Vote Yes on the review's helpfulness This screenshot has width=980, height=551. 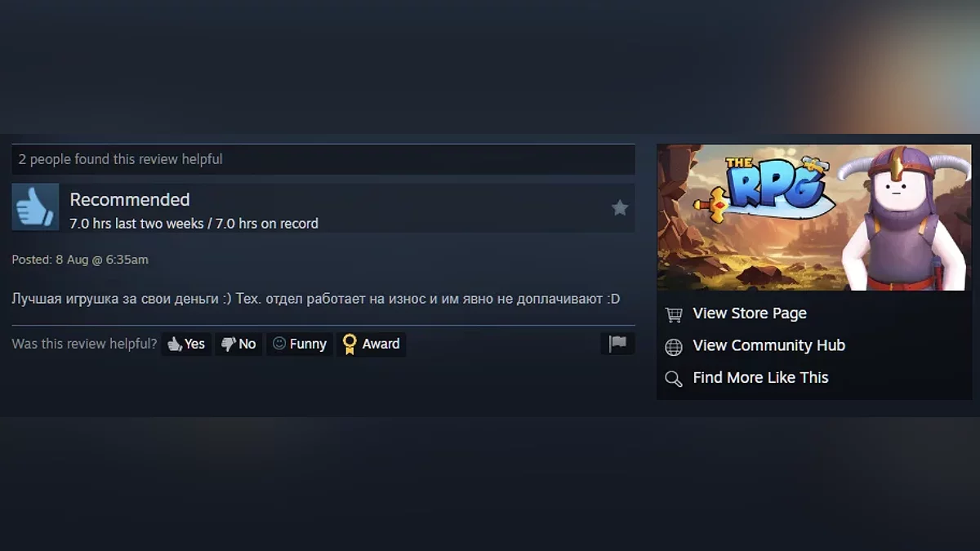pyautogui.click(x=186, y=344)
